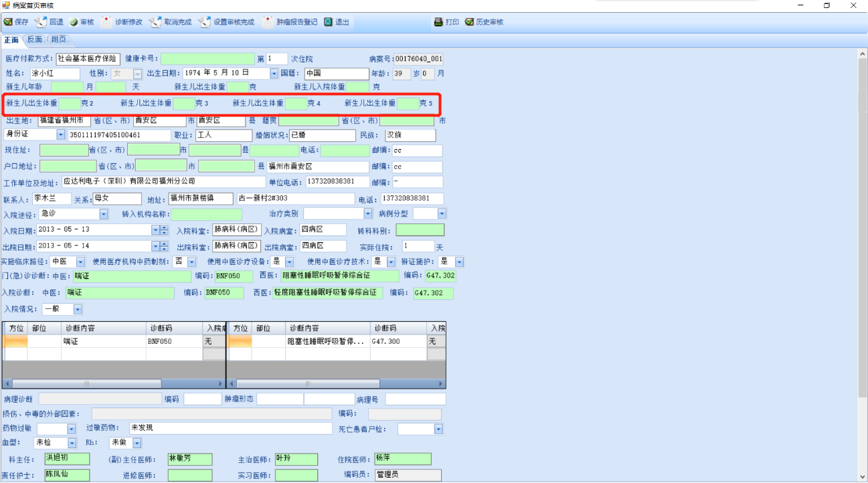Screen dimensions: 868x483
Task: Open the 病例分型 dropdown
Action: pyautogui.click(x=442, y=214)
